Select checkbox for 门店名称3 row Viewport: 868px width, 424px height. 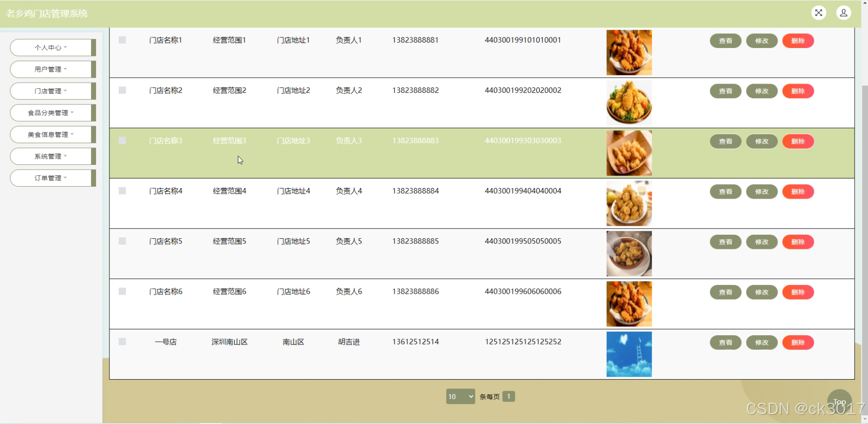tap(122, 140)
